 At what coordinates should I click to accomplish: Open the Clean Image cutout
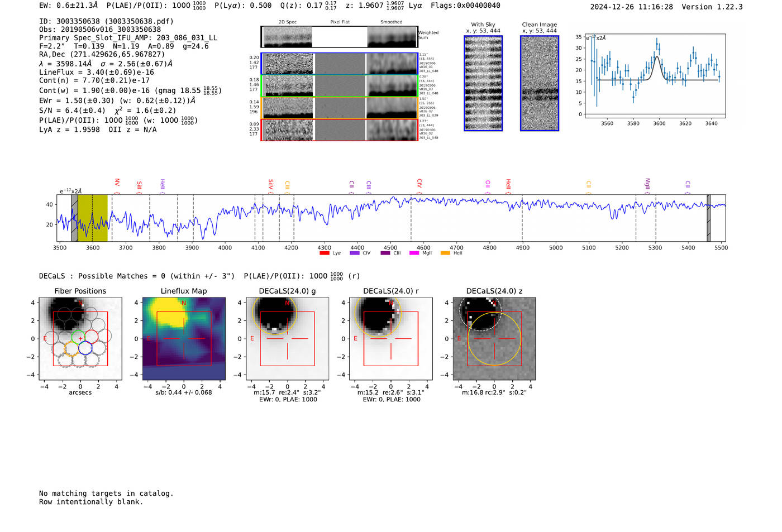[540, 83]
